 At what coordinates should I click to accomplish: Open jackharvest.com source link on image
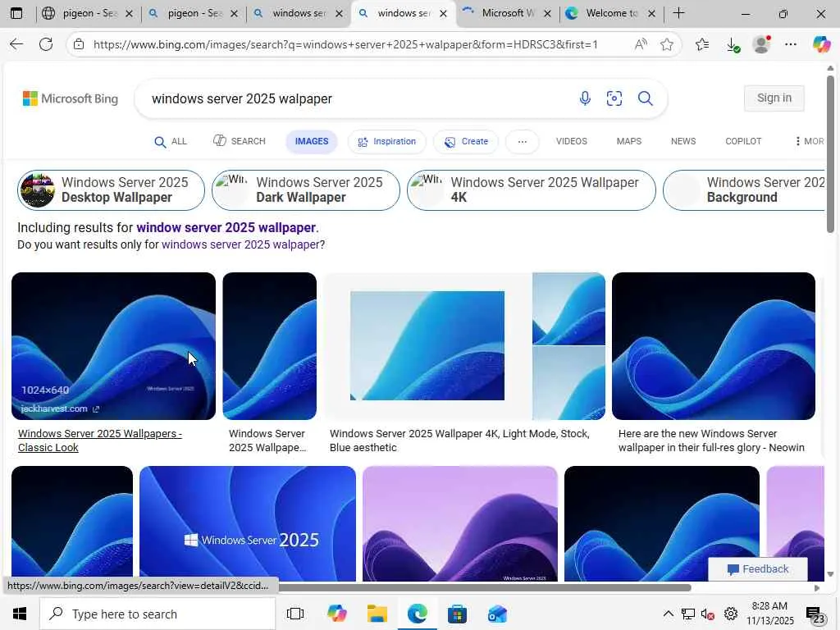click(x=59, y=409)
